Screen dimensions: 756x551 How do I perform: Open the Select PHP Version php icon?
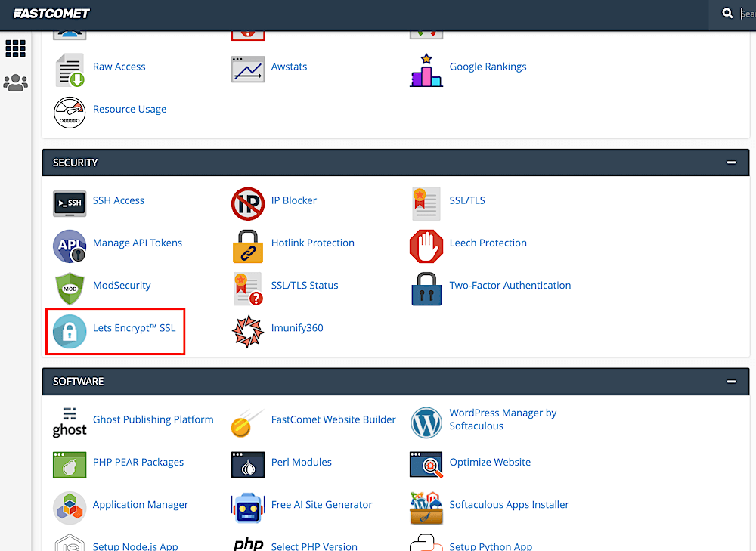point(249,545)
